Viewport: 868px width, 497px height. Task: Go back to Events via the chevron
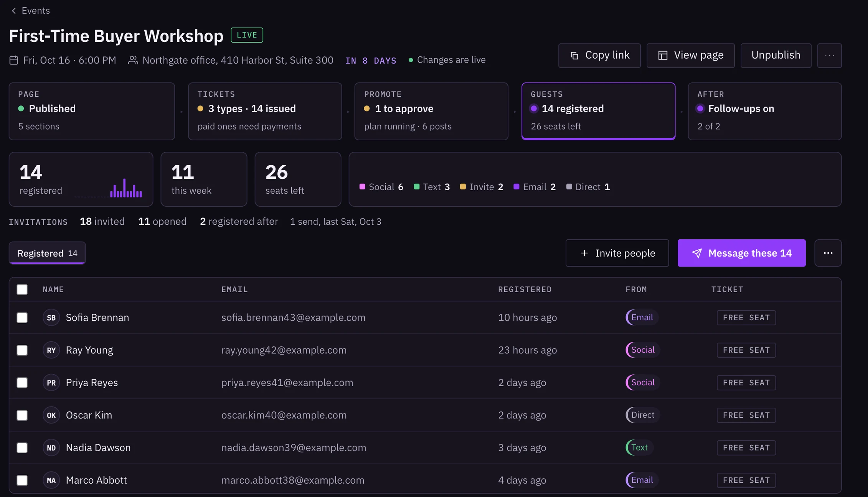coord(14,11)
